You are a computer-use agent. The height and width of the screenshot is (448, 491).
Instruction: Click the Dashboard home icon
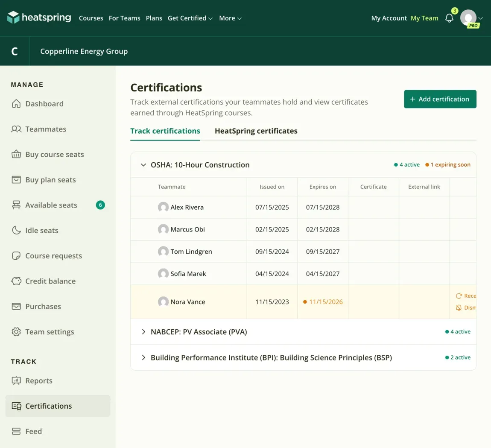[16, 104]
